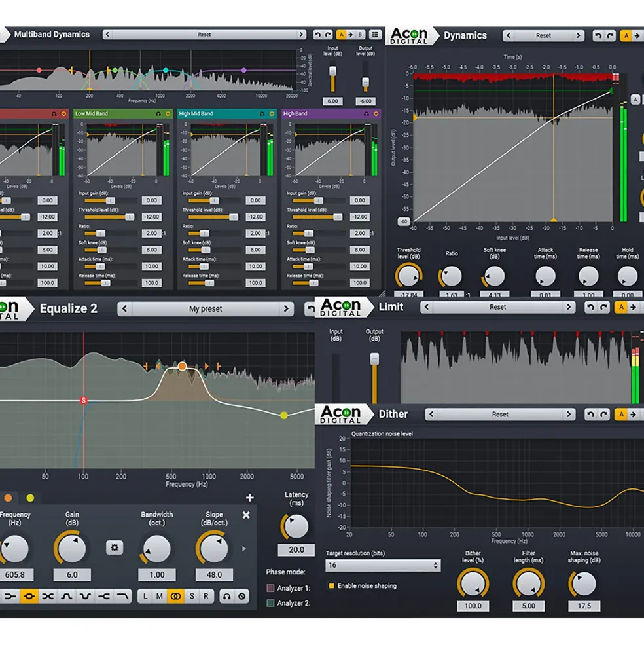Select the orange EQ node on the curve

182,366
